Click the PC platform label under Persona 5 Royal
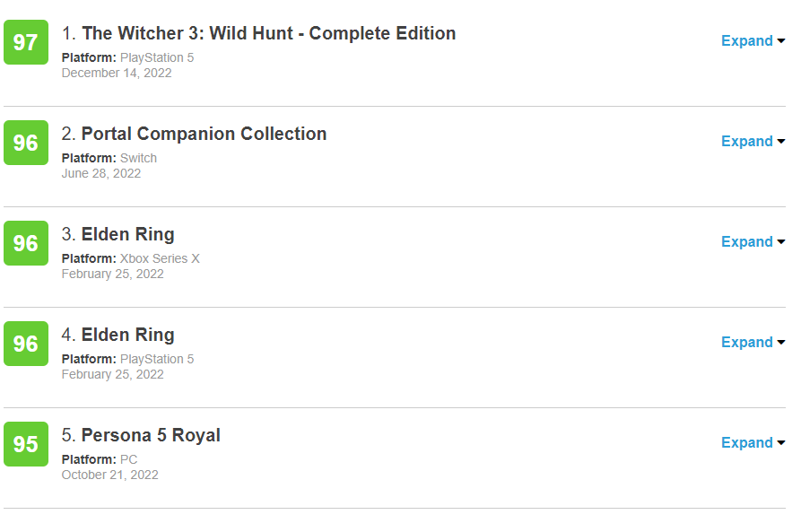 [128, 459]
